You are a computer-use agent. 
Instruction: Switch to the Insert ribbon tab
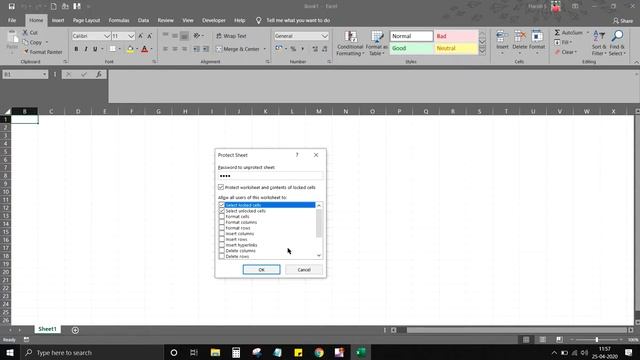click(58, 20)
